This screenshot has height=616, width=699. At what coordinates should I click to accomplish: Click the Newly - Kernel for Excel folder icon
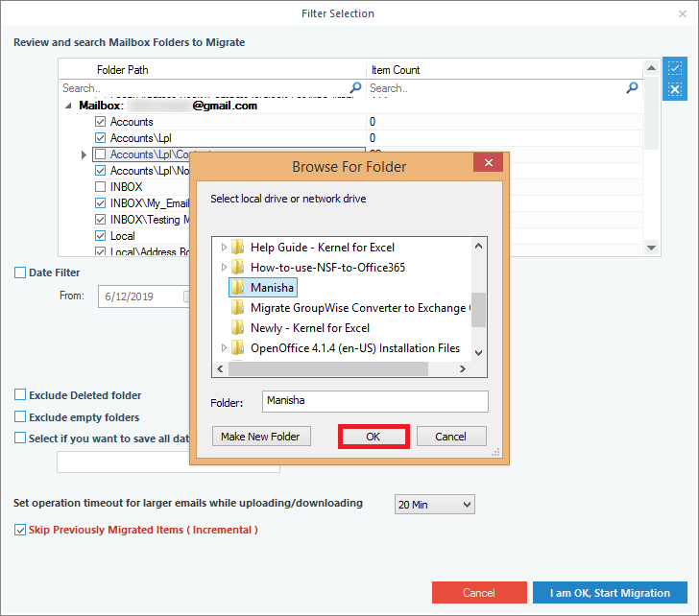[x=237, y=328]
